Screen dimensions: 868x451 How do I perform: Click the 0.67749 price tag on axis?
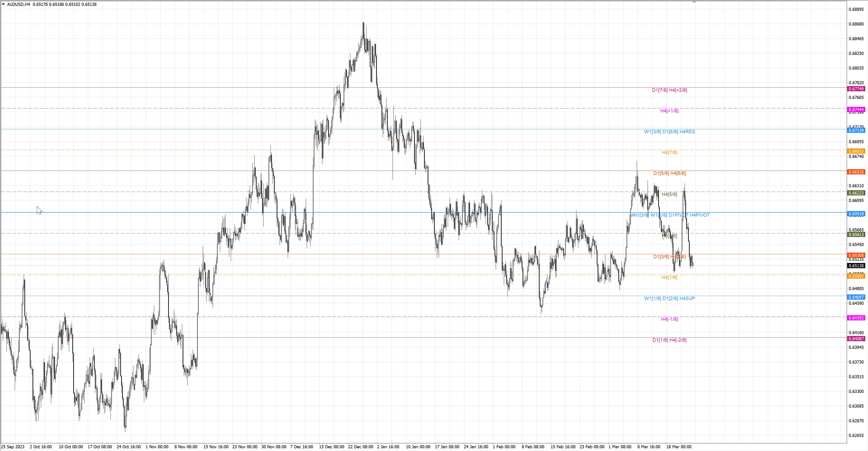tap(856, 89)
